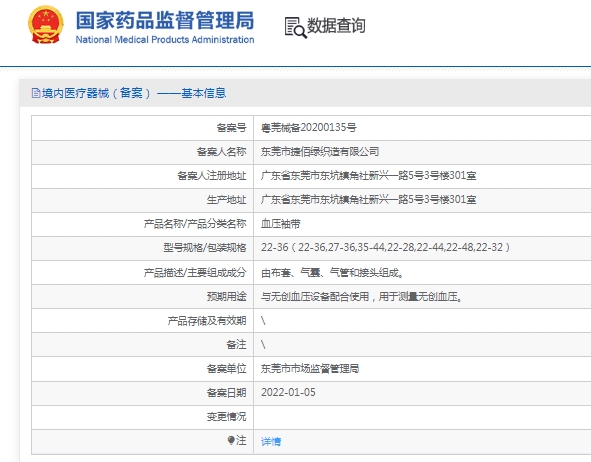The height and width of the screenshot is (462, 591).
Task: Select the model specs value starting 22-36
Action: tap(386, 248)
